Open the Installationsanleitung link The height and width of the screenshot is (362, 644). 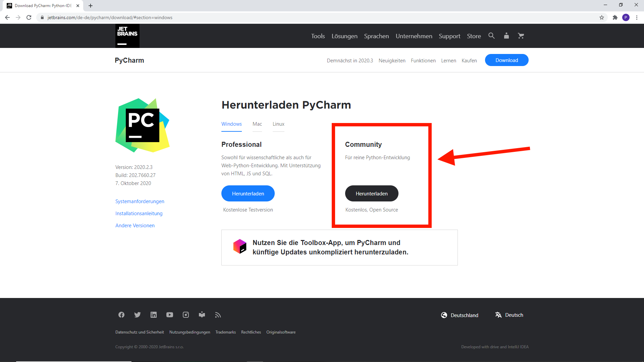coord(139,214)
